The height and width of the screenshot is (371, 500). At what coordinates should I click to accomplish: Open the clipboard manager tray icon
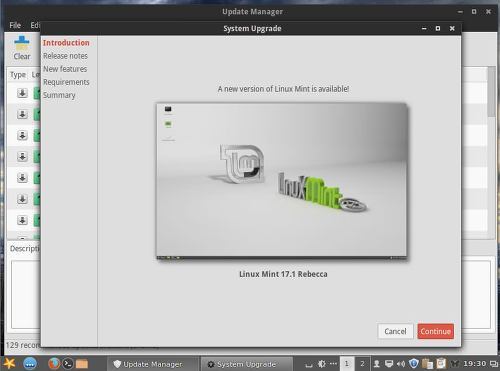tap(427, 363)
